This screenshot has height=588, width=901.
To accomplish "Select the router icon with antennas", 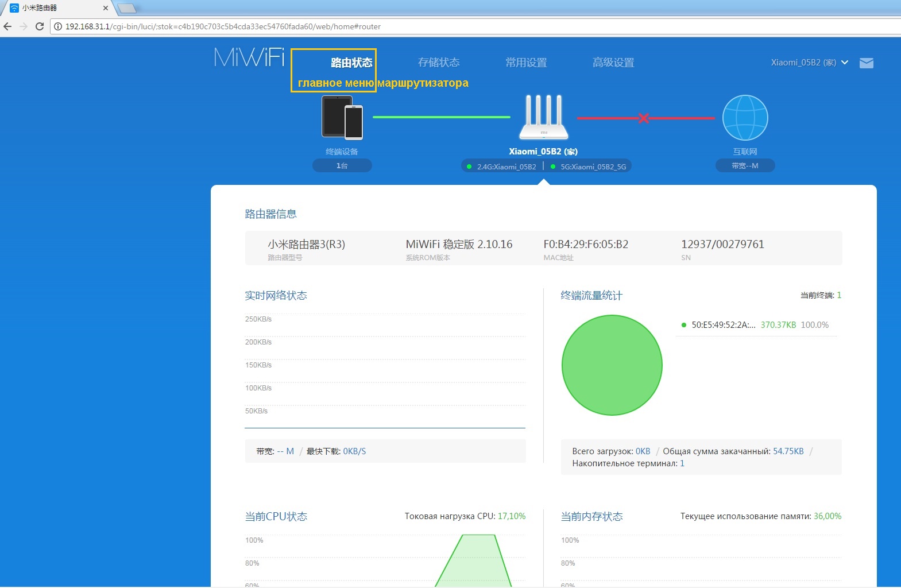I will coord(543,118).
